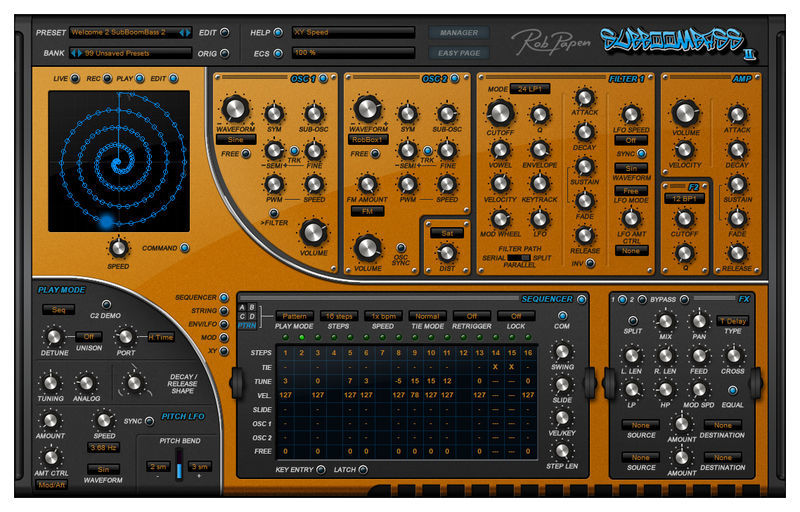Click the OSC 1 Waveform knob

(x=235, y=108)
